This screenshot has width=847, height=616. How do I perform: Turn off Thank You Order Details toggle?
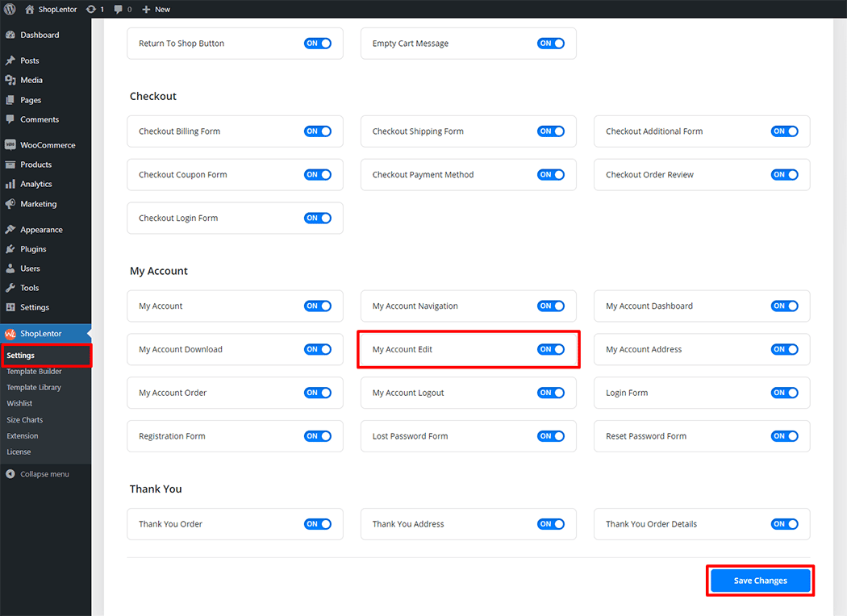click(784, 524)
